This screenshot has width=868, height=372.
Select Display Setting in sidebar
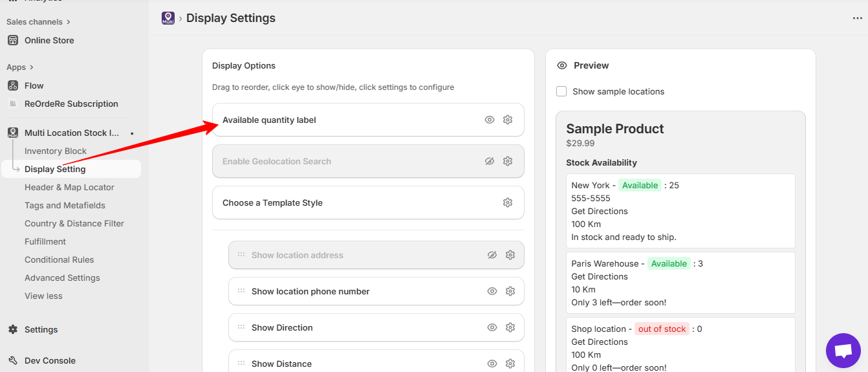point(55,169)
